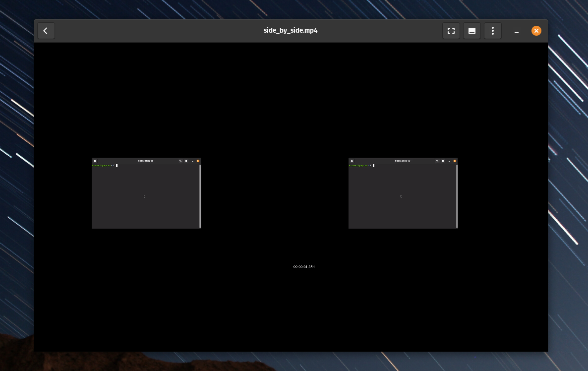Click the right terminal's vertical scrollbar
The height and width of the screenshot is (371, 588).
[x=457, y=196]
